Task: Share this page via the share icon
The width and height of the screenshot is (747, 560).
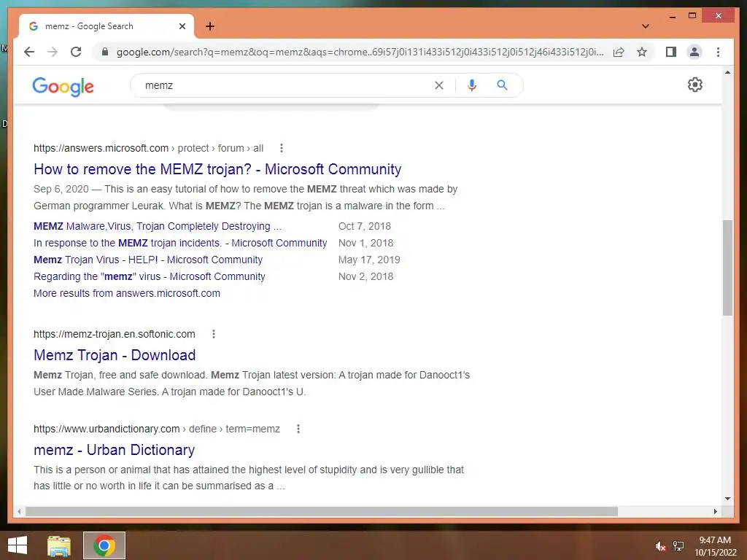Action: 619,52
